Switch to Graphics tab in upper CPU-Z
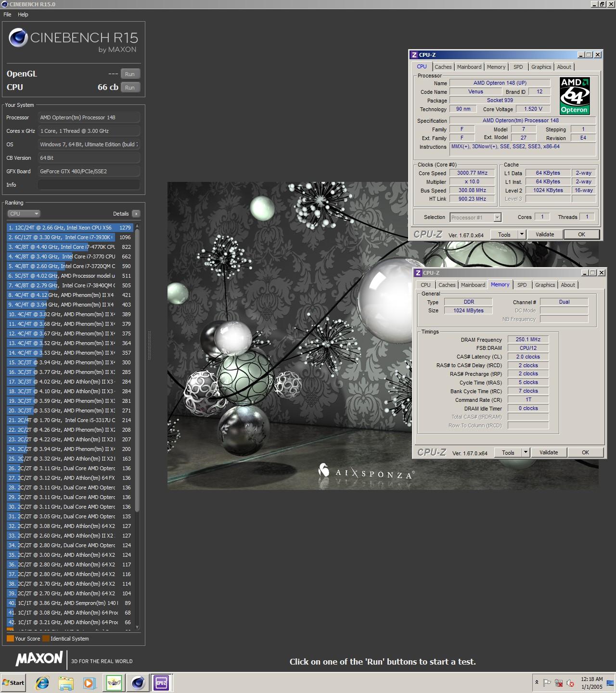616x693 pixels. 541,67
